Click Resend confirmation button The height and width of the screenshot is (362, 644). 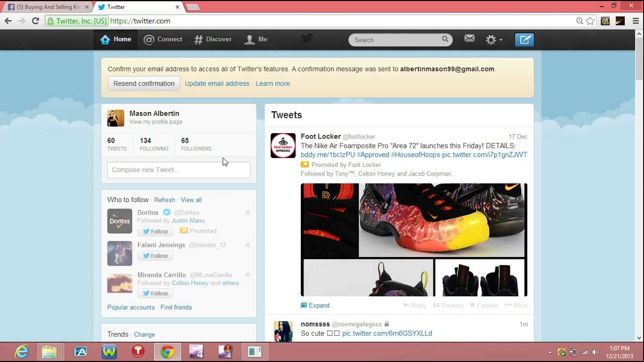[x=144, y=83]
